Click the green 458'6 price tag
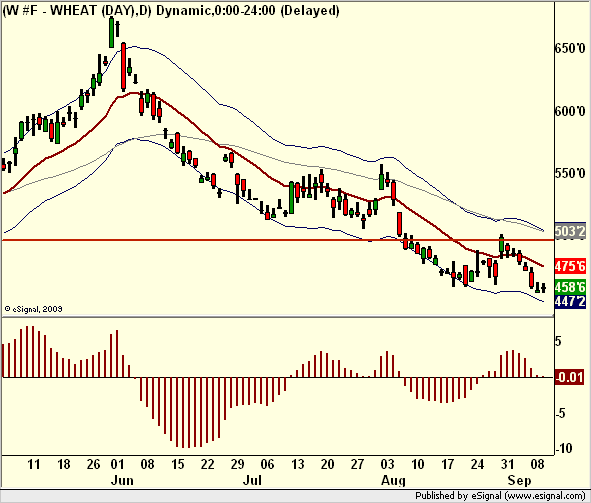The width and height of the screenshot is (591, 503). (x=571, y=287)
